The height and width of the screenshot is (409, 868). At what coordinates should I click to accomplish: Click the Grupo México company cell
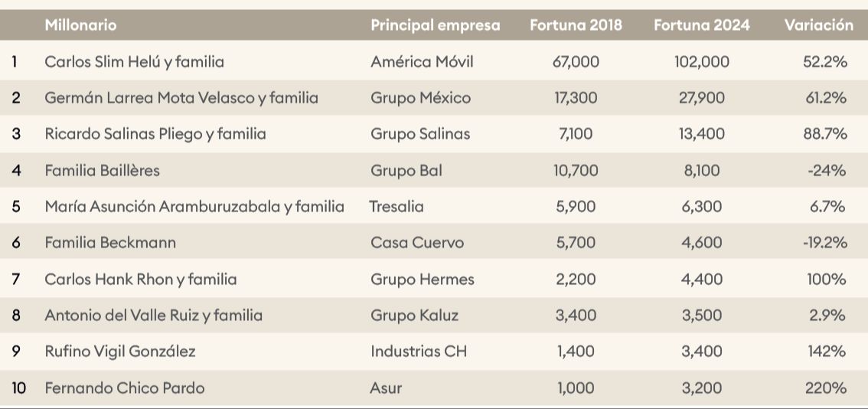(x=420, y=98)
